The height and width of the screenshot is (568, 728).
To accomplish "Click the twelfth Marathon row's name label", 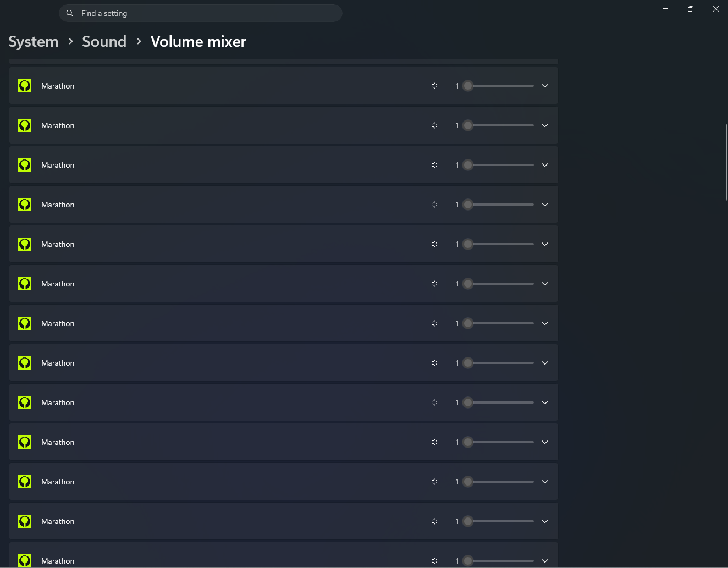I will coord(58,521).
